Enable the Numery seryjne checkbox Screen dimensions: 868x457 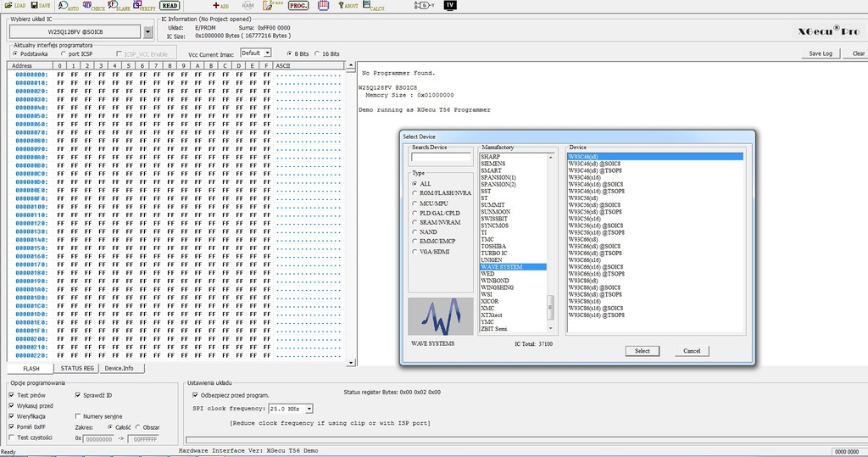point(79,416)
